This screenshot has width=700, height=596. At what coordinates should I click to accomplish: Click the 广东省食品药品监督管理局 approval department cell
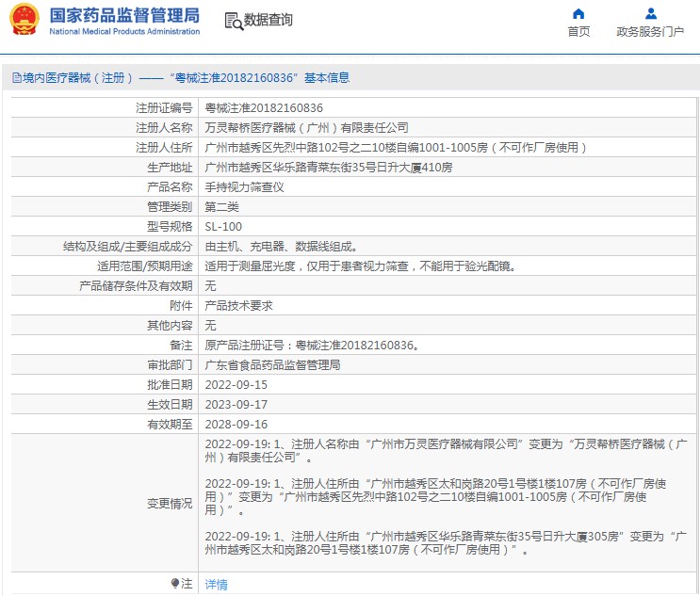pyautogui.click(x=272, y=365)
